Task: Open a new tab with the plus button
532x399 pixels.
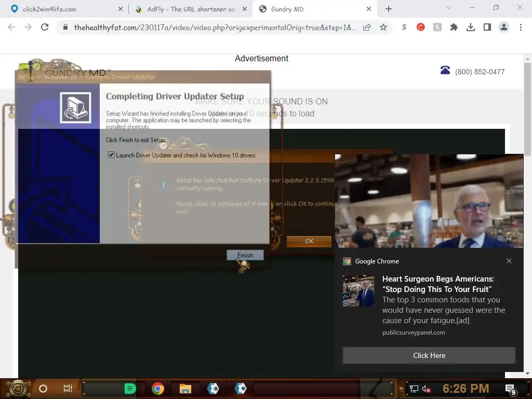Action: [389, 9]
